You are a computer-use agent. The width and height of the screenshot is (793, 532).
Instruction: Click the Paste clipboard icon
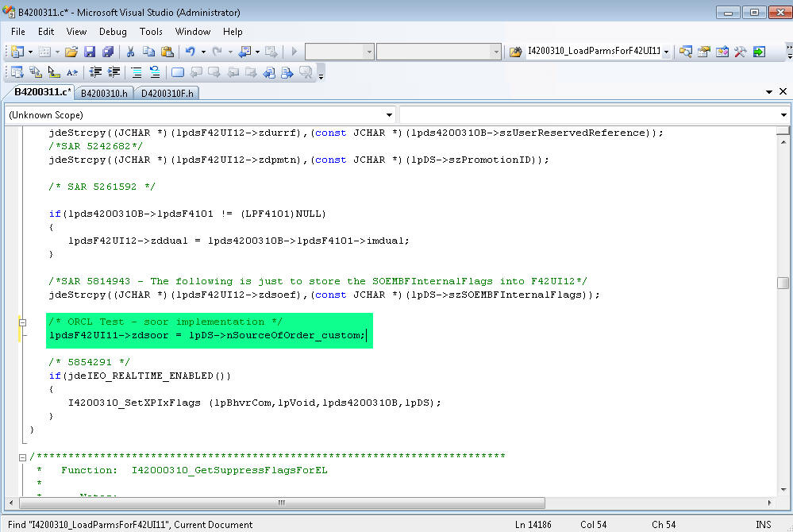pyautogui.click(x=167, y=52)
